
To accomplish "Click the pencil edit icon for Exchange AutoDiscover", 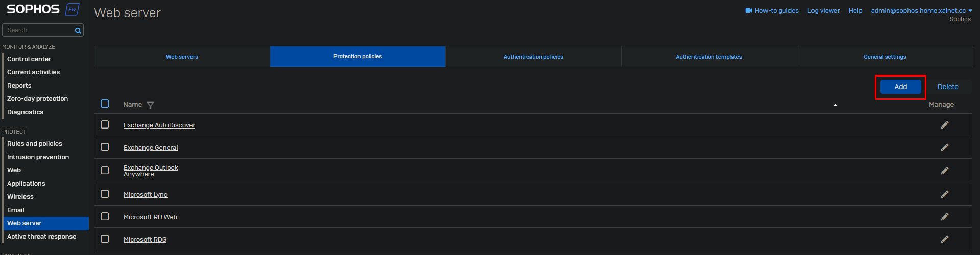I will (944, 125).
